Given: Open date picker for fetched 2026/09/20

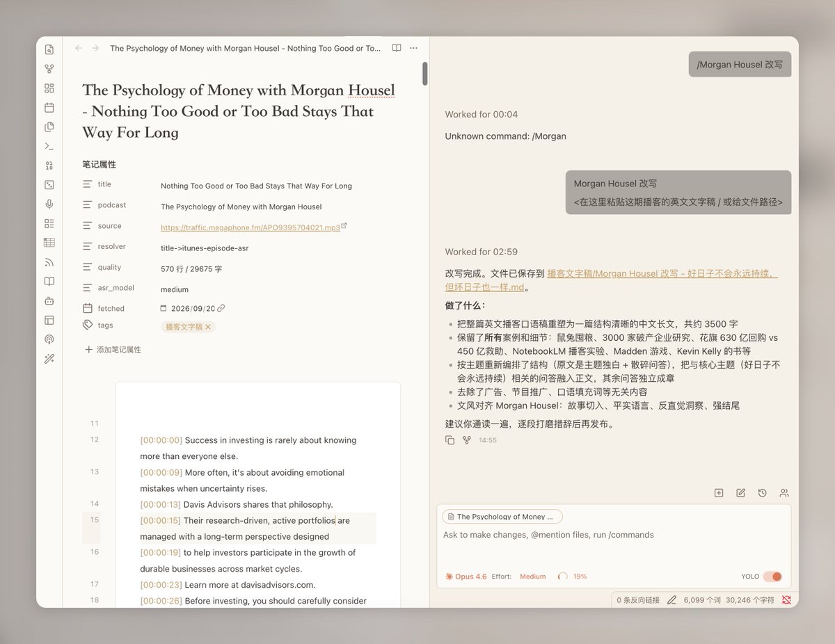Looking at the screenshot, I should (164, 308).
